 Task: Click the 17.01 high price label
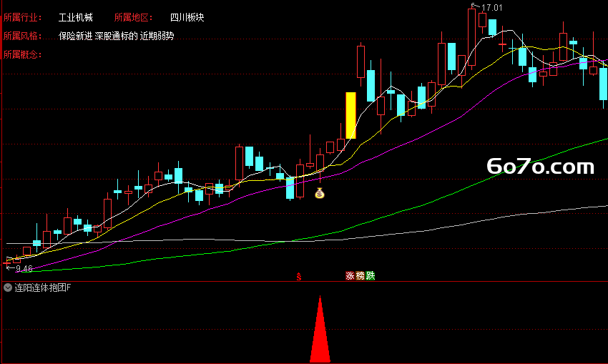[491, 8]
